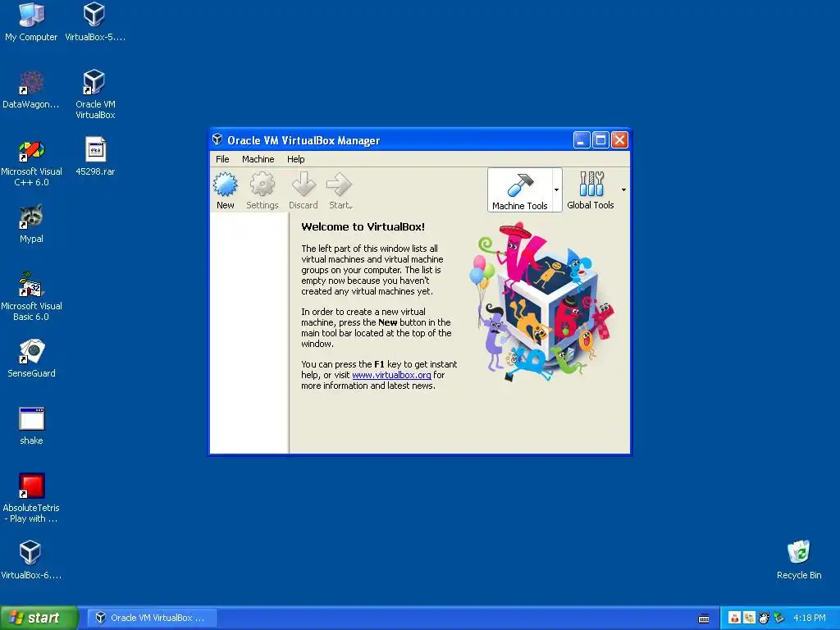This screenshot has width=840, height=630.
Task: Select the SenseGuard desktop shortcut
Action: point(31,358)
